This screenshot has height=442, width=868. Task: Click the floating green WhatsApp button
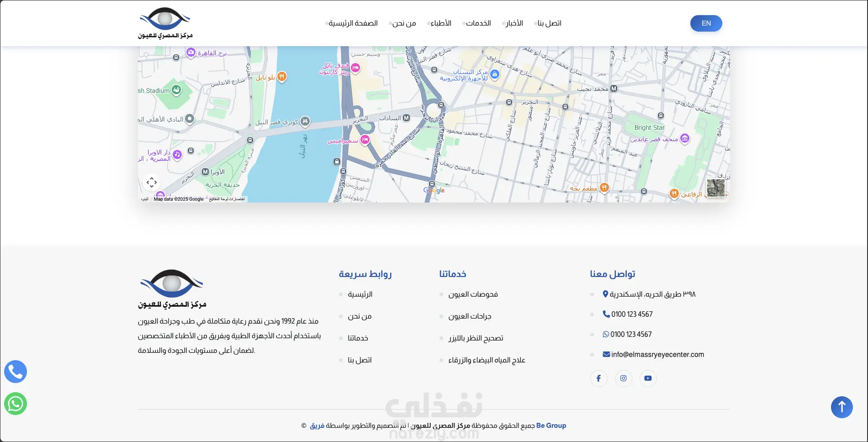[16, 404]
